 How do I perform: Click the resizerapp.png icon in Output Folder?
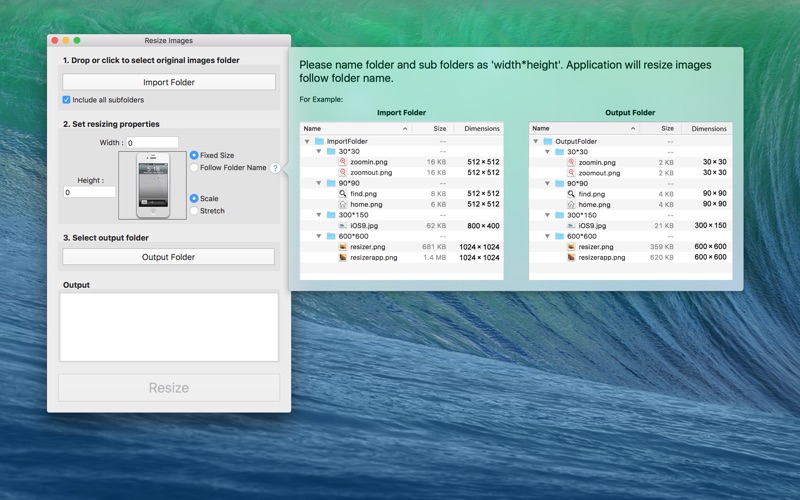[571, 257]
